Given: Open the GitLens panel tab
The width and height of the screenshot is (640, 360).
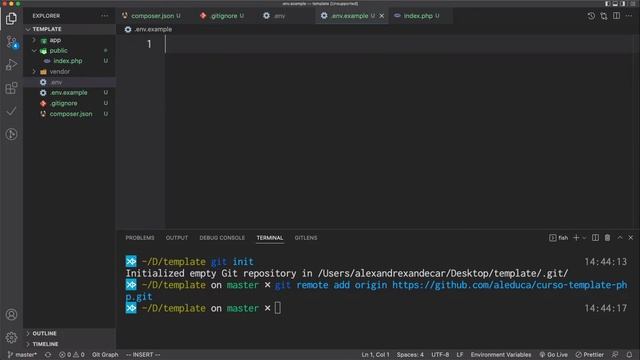Looking at the screenshot, I should (306, 238).
